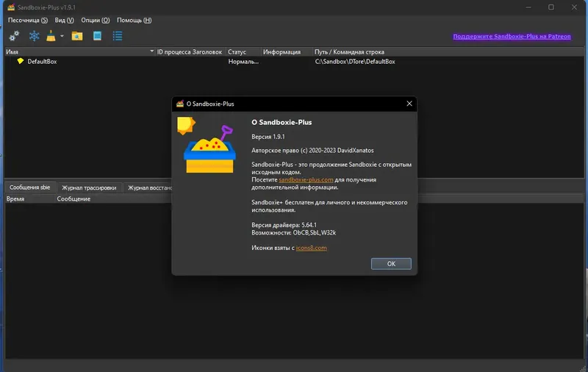Open the sandboxie-plus.com link
Screen dimensions: 588x372
[306, 180]
